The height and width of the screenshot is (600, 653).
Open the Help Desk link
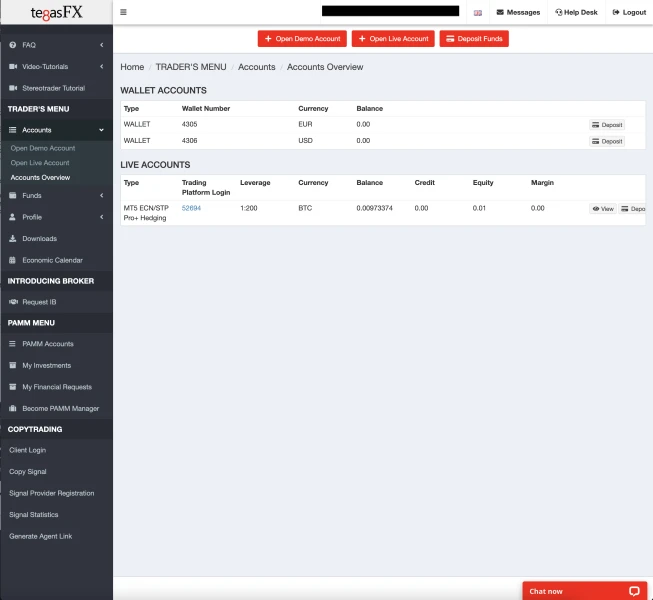(x=576, y=12)
